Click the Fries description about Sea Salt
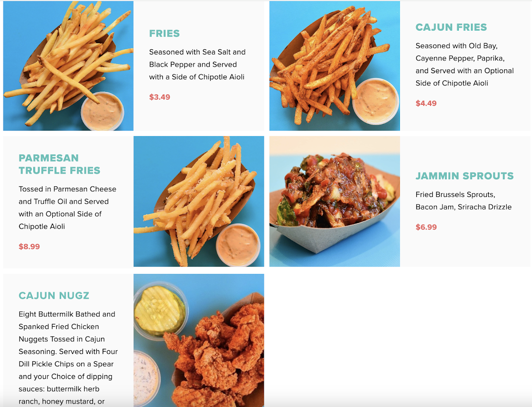The width and height of the screenshot is (532, 407). pos(197,64)
